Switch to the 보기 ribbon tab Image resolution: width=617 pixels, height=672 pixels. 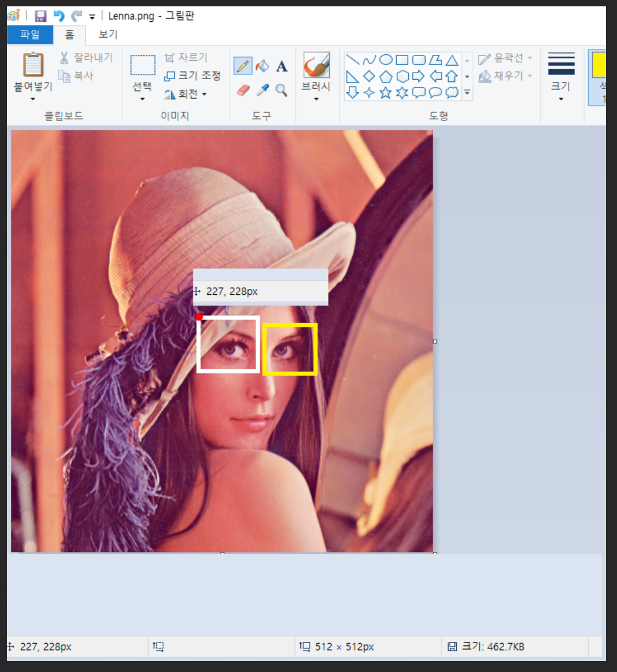click(108, 35)
